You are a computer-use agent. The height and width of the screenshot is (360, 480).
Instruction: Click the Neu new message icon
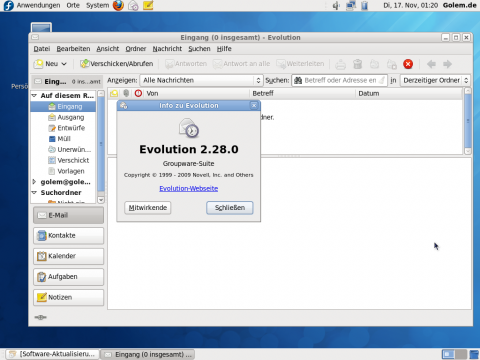point(39,64)
